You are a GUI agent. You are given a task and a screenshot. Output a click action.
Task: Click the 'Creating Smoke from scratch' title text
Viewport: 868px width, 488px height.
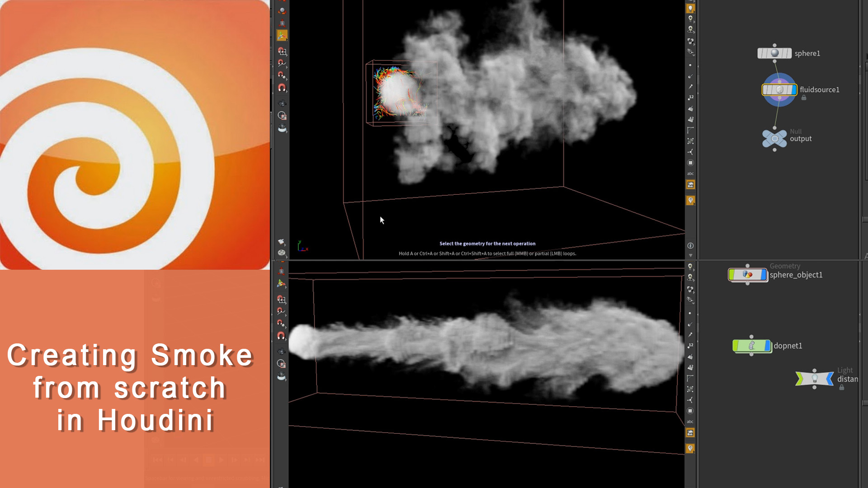131,387
